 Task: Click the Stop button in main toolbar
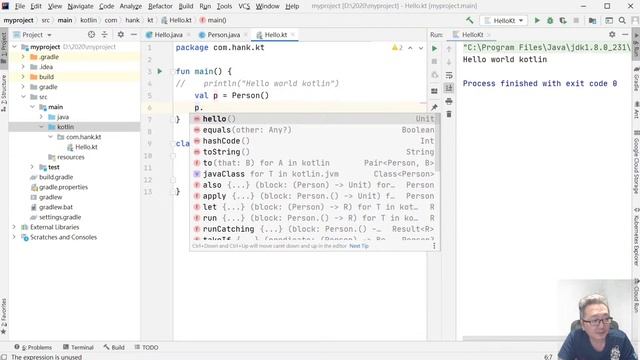click(x=576, y=20)
